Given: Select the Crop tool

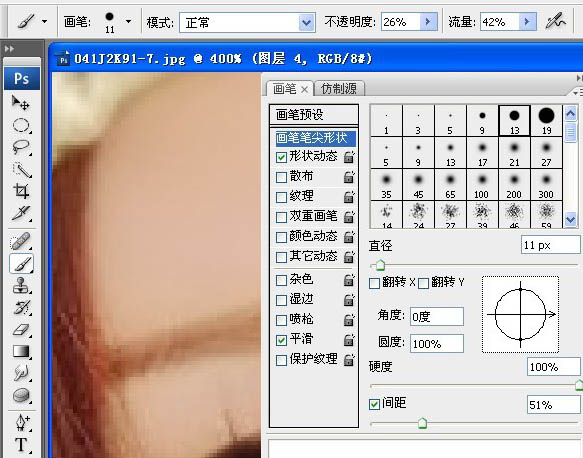Looking at the screenshot, I should (21, 191).
